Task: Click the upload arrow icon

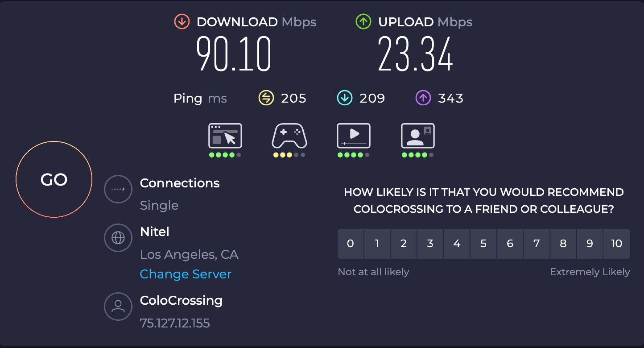Action: (363, 22)
